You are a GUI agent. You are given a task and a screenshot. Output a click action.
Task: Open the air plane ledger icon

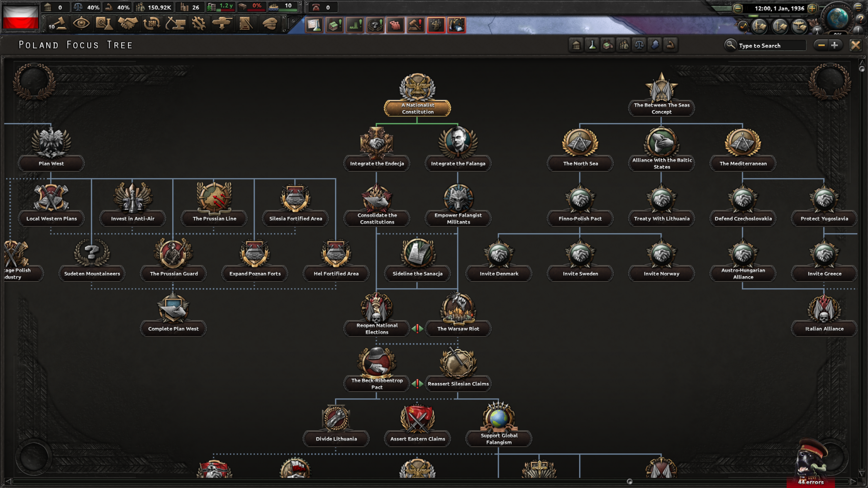800,26
